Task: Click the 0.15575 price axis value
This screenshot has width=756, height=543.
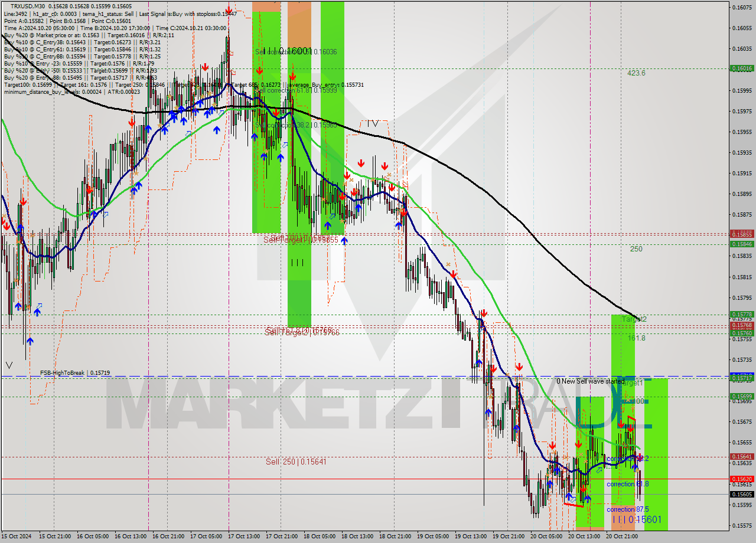Action: (x=742, y=525)
